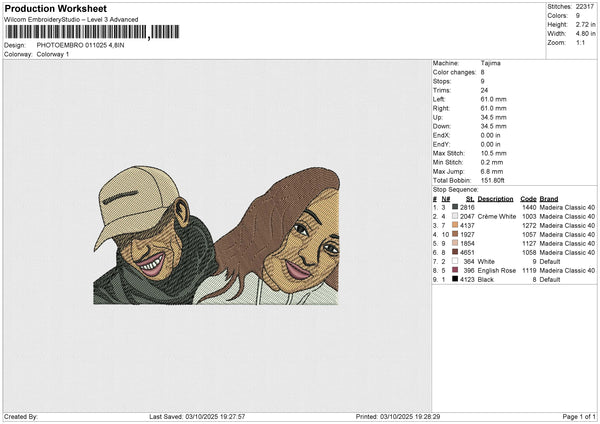Click code '1127' in the stop sequence
The width and height of the screenshot is (600, 424).
529,243
